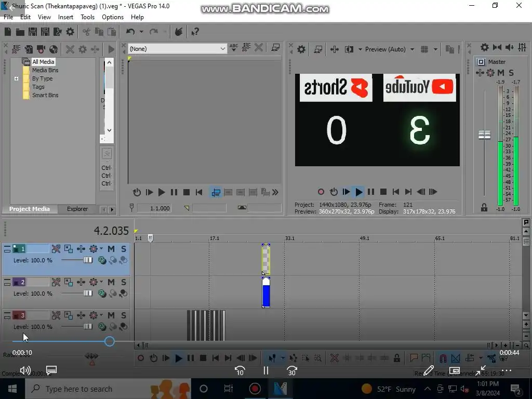Select the Smart Bins folder

tap(45, 96)
